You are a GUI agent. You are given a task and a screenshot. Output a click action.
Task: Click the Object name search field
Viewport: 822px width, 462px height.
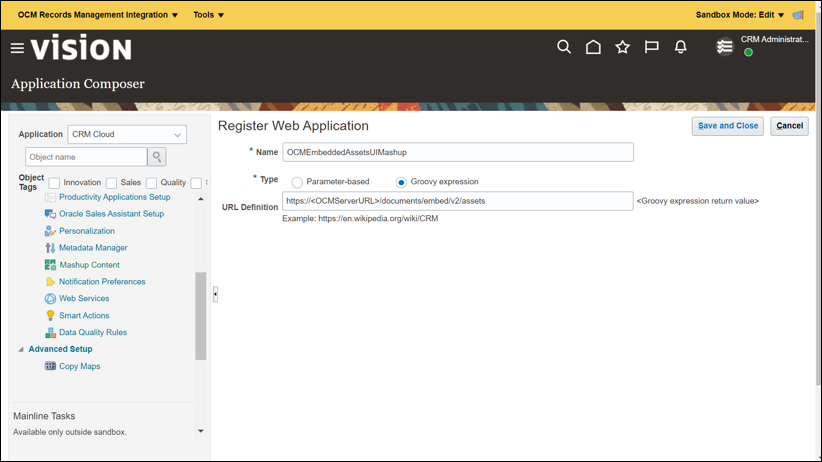86,157
